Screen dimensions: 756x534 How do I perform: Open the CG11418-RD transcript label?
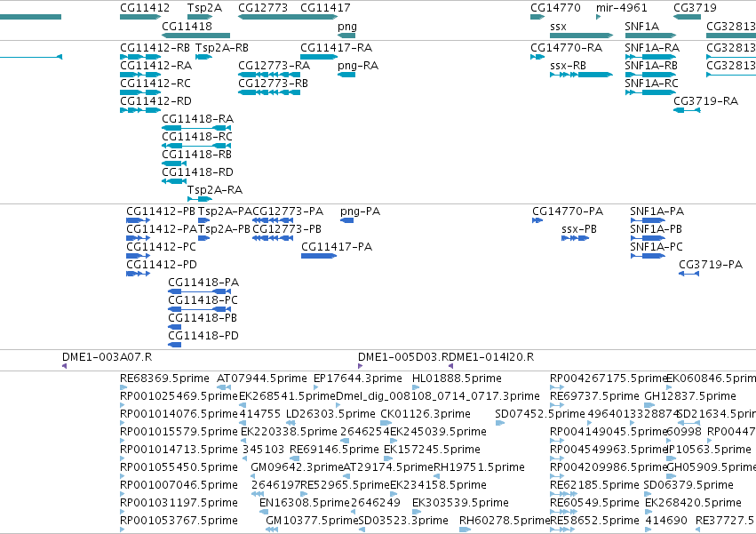point(198,172)
